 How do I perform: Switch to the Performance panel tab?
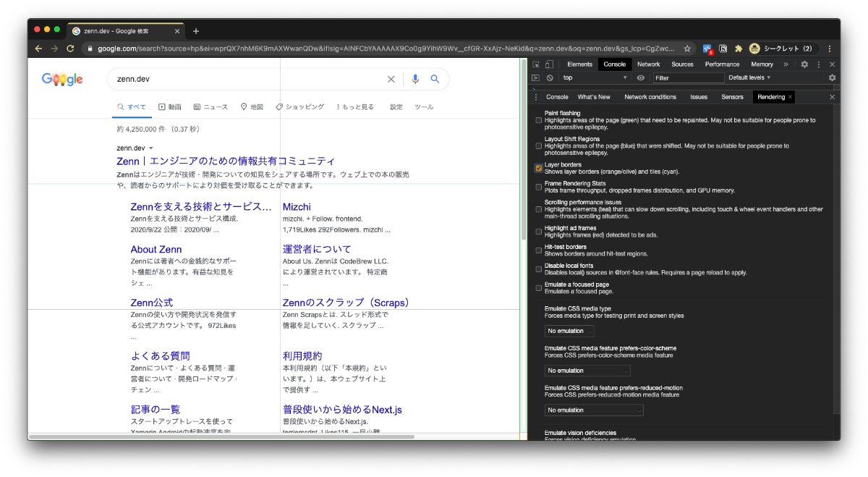click(x=723, y=64)
